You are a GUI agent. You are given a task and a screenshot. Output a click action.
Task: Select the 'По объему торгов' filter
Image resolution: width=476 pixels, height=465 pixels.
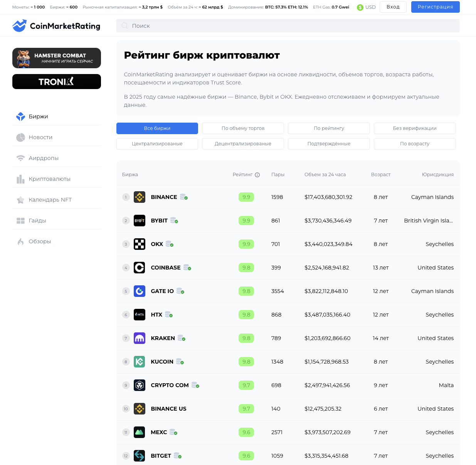pos(243,128)
